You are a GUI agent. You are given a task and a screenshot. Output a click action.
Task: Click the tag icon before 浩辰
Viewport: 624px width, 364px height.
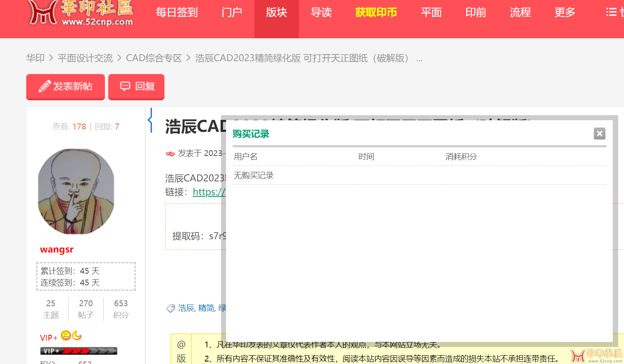[x=171, y=308]
